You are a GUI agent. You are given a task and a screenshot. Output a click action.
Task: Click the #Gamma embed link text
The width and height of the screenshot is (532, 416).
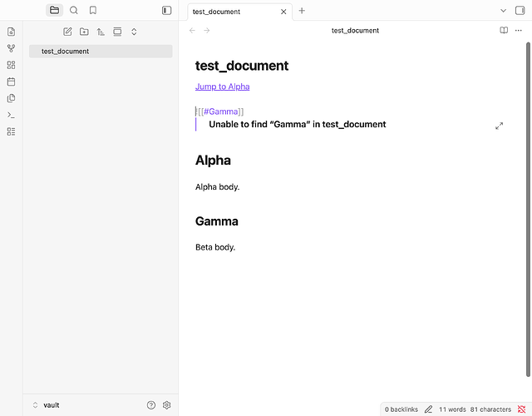coord(220,111)
